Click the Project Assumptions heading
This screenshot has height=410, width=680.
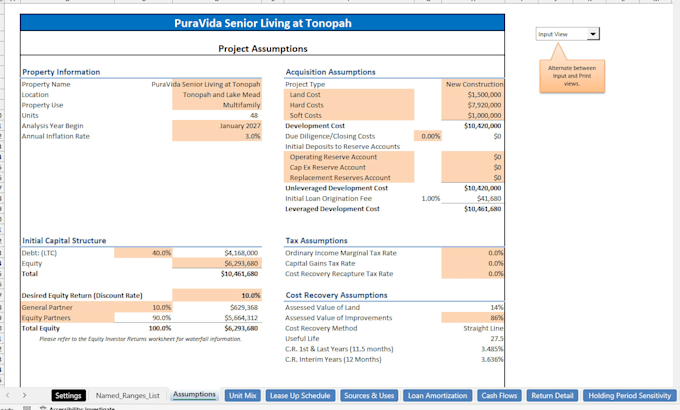pos(263,49)
